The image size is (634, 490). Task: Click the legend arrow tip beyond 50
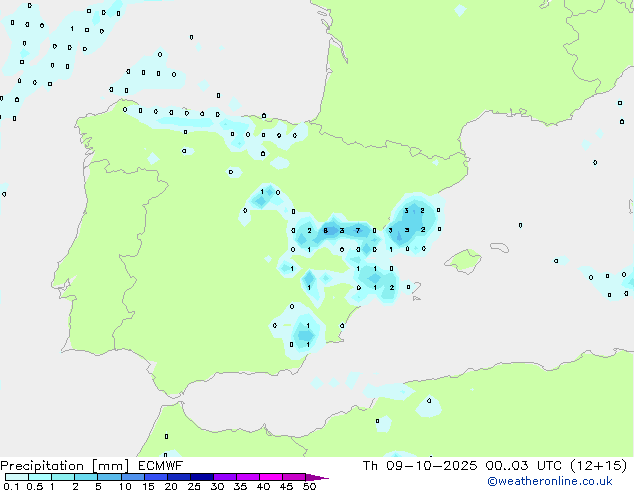(317, 477)
